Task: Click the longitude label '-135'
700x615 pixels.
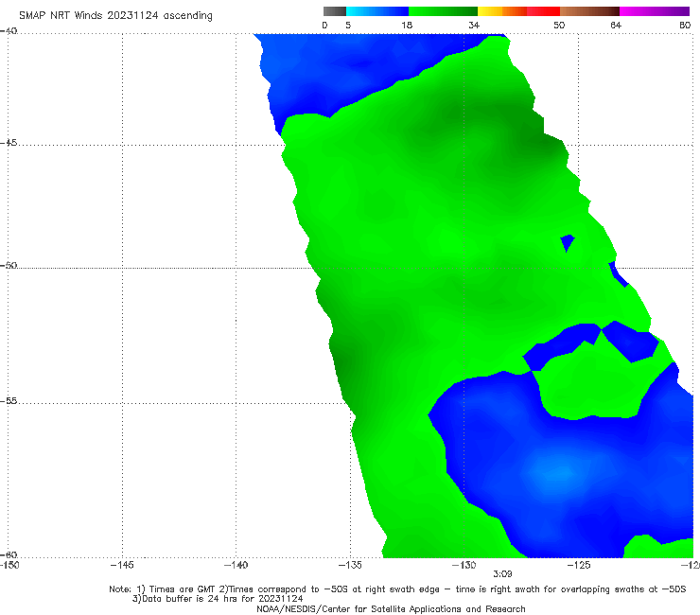Action: (x=350, y=565)
